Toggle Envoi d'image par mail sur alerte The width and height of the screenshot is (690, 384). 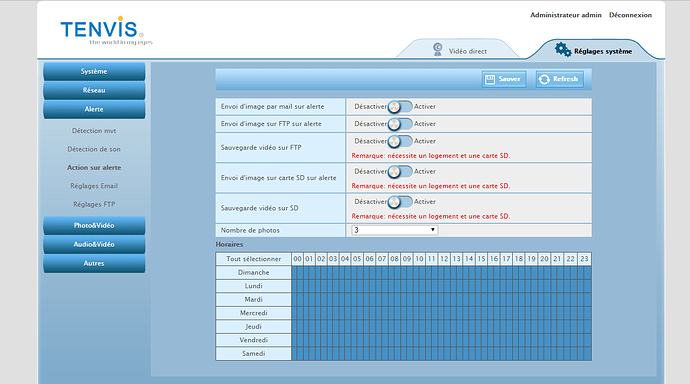point(400,106)
